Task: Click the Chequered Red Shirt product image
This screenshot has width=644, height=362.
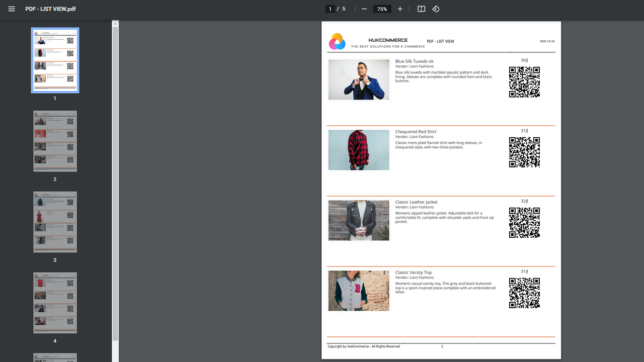Action: [x=358, y=150]
